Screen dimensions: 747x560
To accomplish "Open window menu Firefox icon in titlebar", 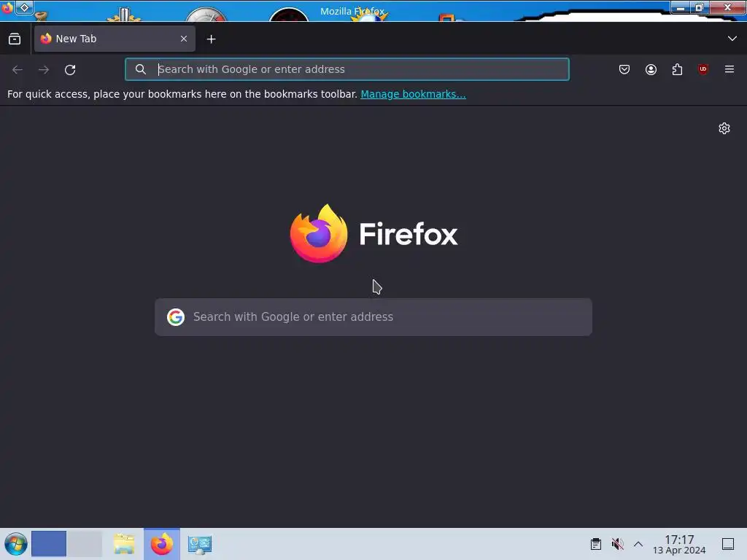I will (7, 7).
